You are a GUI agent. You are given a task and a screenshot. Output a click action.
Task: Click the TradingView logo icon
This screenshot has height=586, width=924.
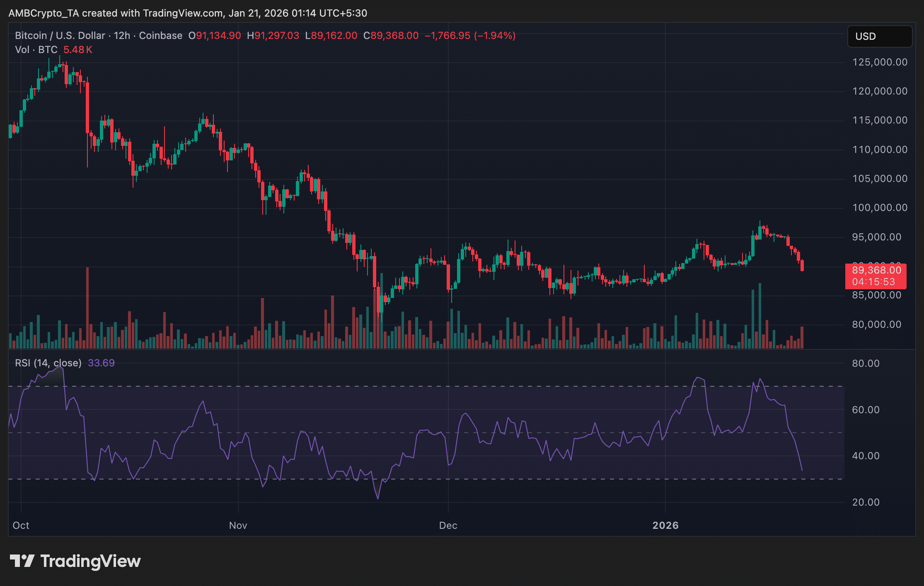(22, 561)
